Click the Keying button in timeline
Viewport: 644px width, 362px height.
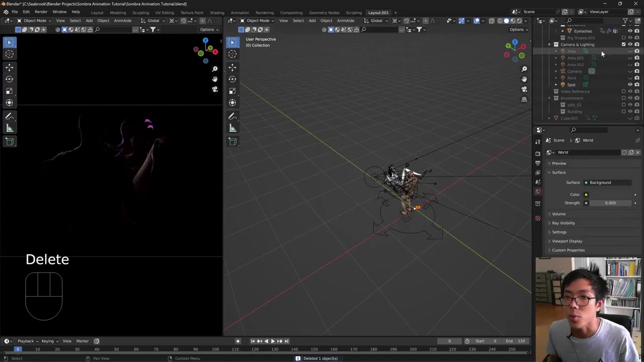49,341
